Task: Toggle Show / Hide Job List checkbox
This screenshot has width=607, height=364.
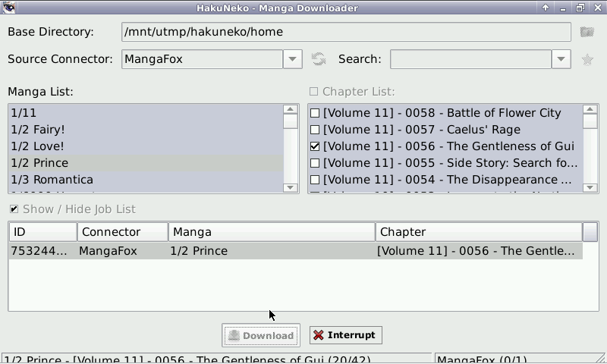Action: 14,209
